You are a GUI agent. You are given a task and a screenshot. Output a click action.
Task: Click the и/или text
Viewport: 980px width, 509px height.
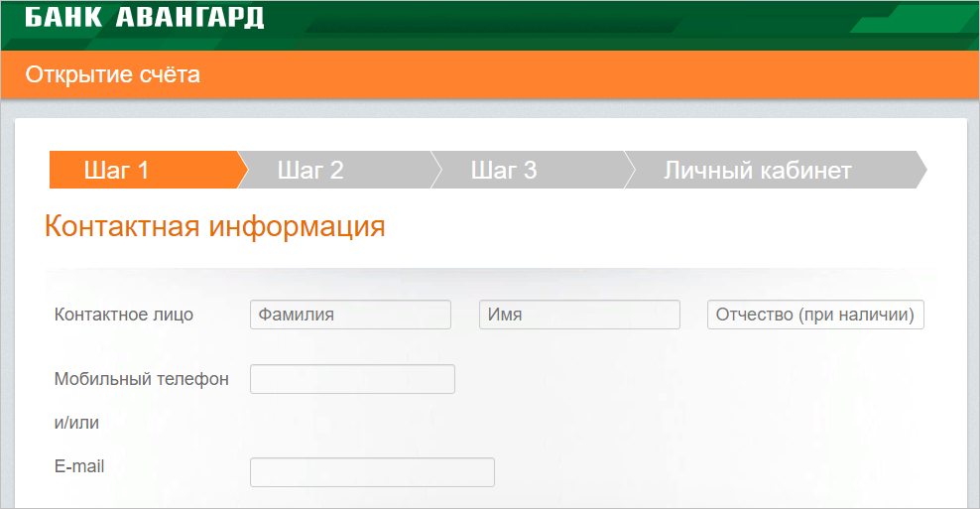click(x=76, y=423)
